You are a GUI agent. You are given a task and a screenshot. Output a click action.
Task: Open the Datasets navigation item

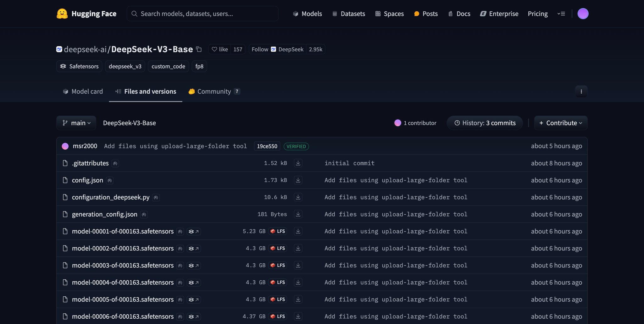(348, 14)
